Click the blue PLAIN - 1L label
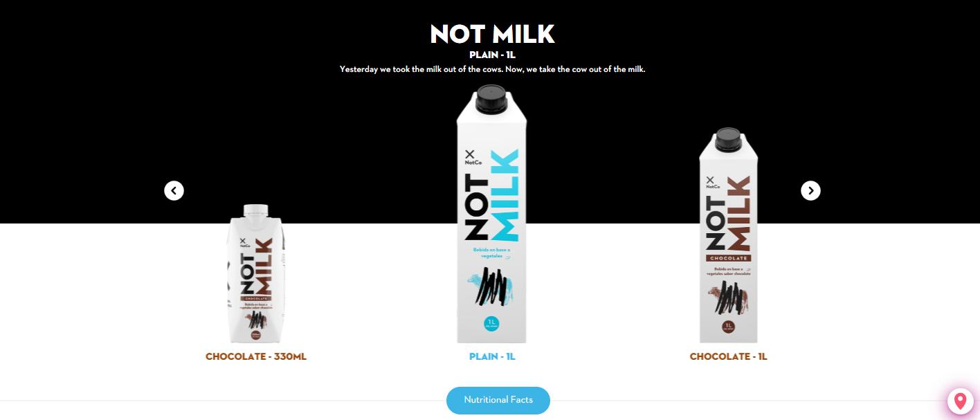Viewport: 980px width, 420px height. (492, 357)
